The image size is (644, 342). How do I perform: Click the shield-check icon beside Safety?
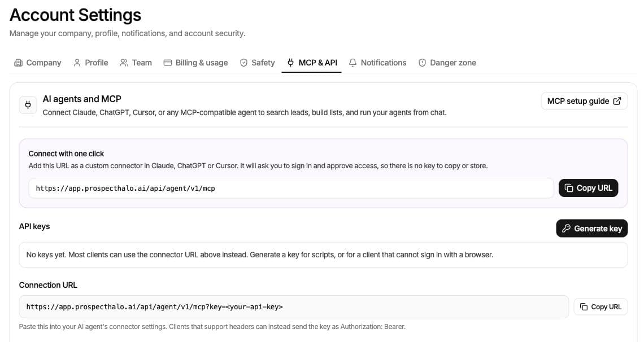pyautogui.click(x=243, y=63)
